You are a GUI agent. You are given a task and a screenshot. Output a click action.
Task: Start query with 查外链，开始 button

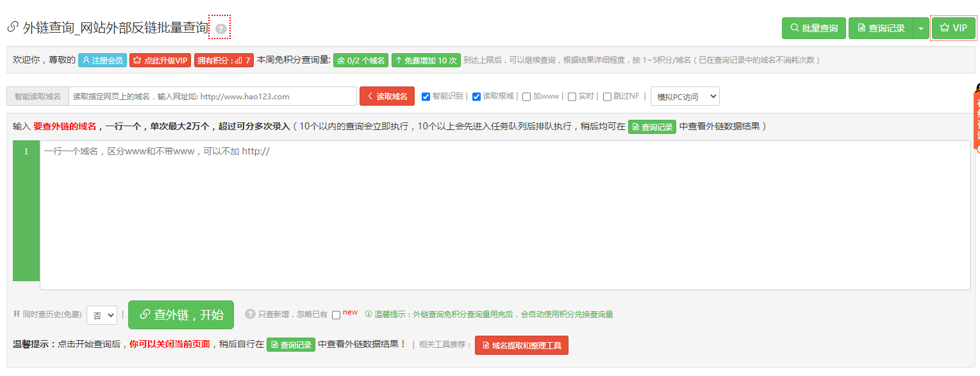(x=181, y=315)
